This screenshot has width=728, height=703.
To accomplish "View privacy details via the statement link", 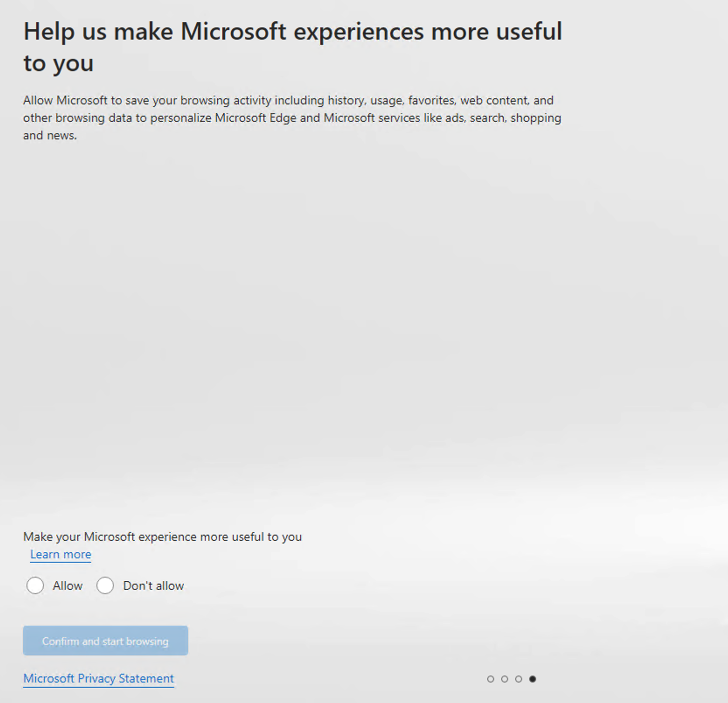I will (x=98, y=678).
